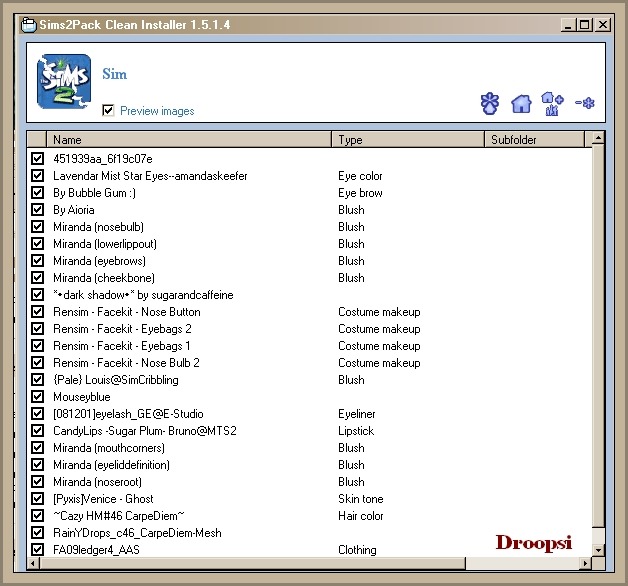Click the house with plus icon
The width and height of the screenshot is (628, 586).
(552, 104)
